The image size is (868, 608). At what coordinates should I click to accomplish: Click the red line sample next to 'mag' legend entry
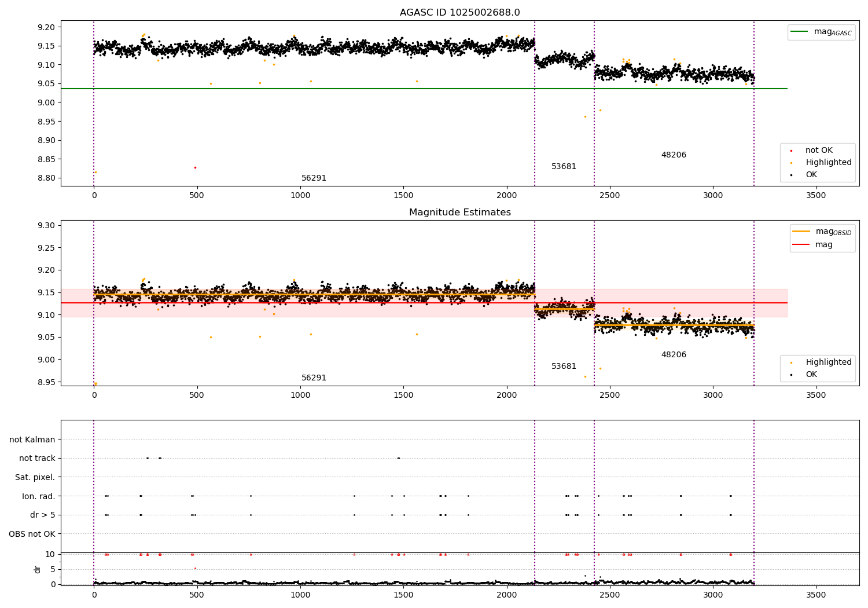click(x=801, y=244)
